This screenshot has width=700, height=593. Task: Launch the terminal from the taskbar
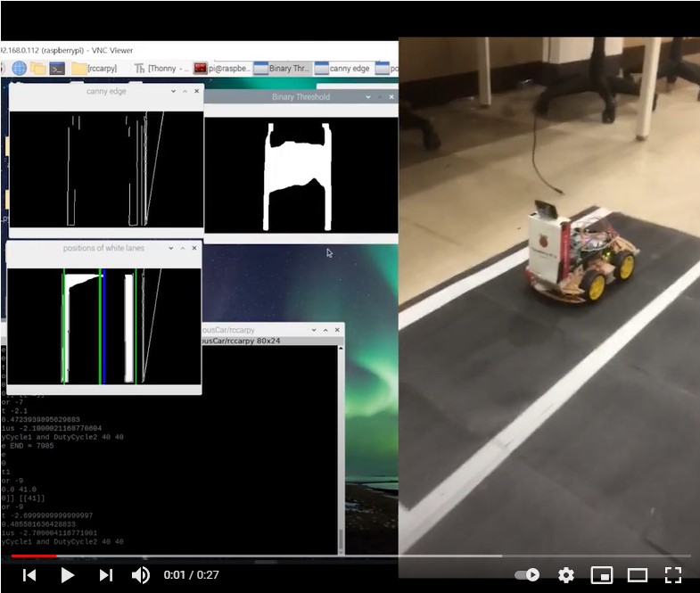(57, 69)
